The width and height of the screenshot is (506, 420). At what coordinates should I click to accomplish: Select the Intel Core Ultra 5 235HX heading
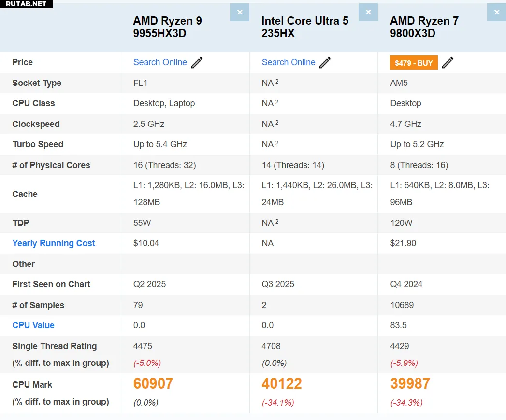305,27
